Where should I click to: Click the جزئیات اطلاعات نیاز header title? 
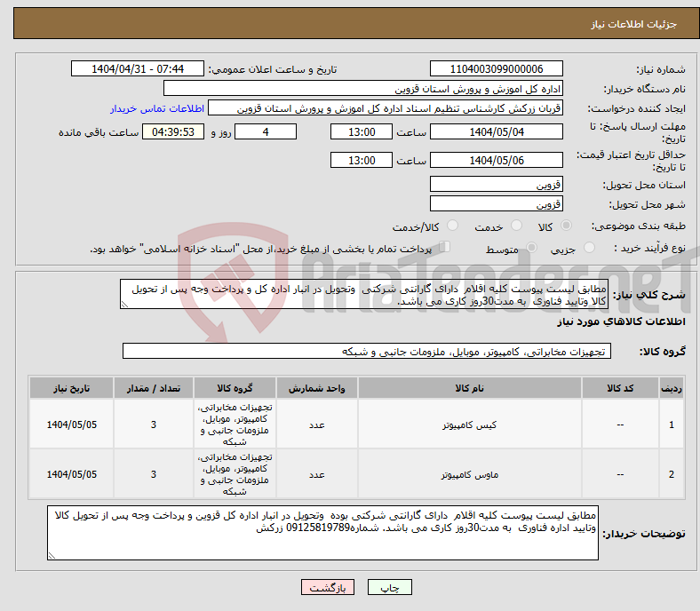coord(634,24)
